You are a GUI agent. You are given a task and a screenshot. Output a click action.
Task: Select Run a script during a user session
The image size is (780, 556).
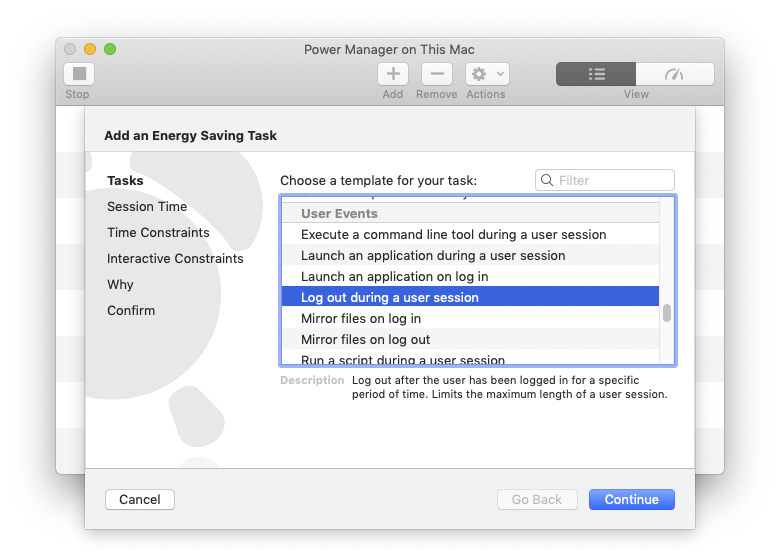470,358
